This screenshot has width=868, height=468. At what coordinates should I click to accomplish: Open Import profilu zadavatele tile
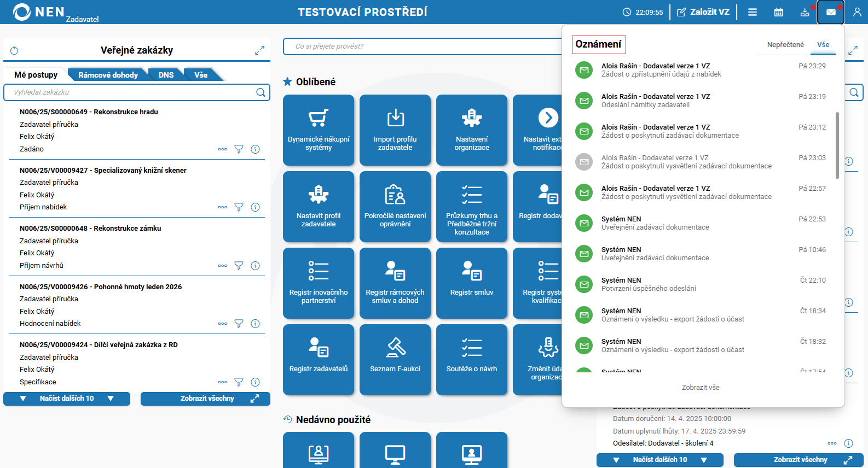click(x=395, y=130)
